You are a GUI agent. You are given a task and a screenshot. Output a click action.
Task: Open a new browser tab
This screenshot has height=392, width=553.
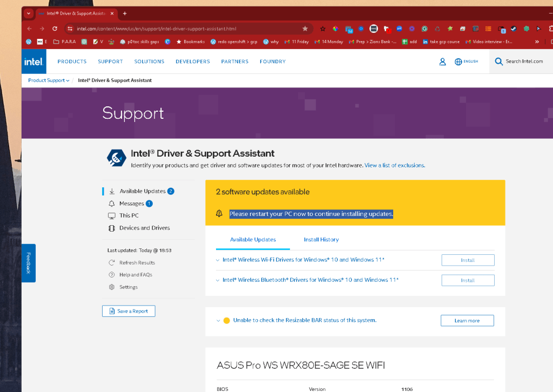(x=125, y=13)
